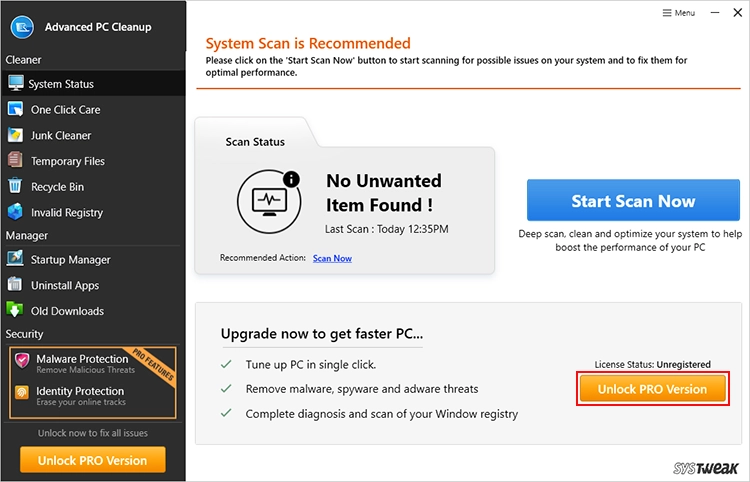Click 'System Scan is Recommended' heading
The width and height of the screenshot is (750, 482).
tap(308, 44)
